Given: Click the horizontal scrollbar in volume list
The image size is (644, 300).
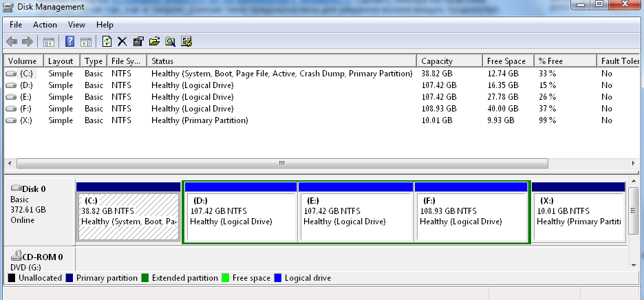Looking at the screenshot, I should (281, 164).
